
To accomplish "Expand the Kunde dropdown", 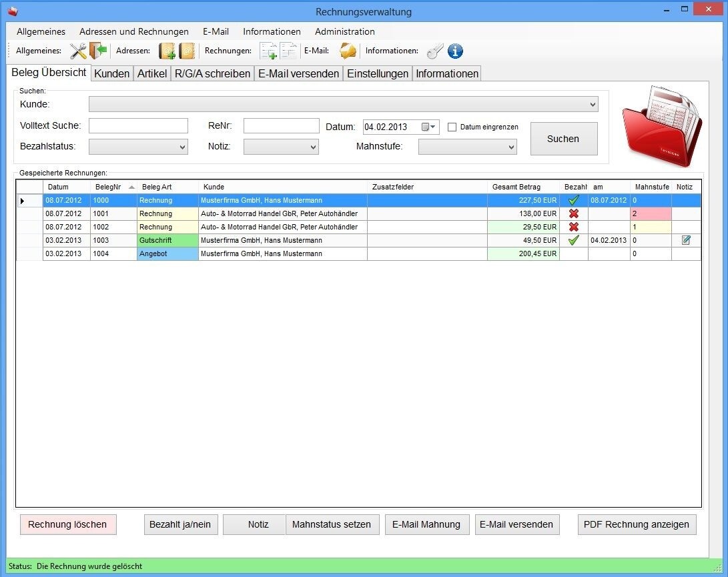I will pos(593,104).
